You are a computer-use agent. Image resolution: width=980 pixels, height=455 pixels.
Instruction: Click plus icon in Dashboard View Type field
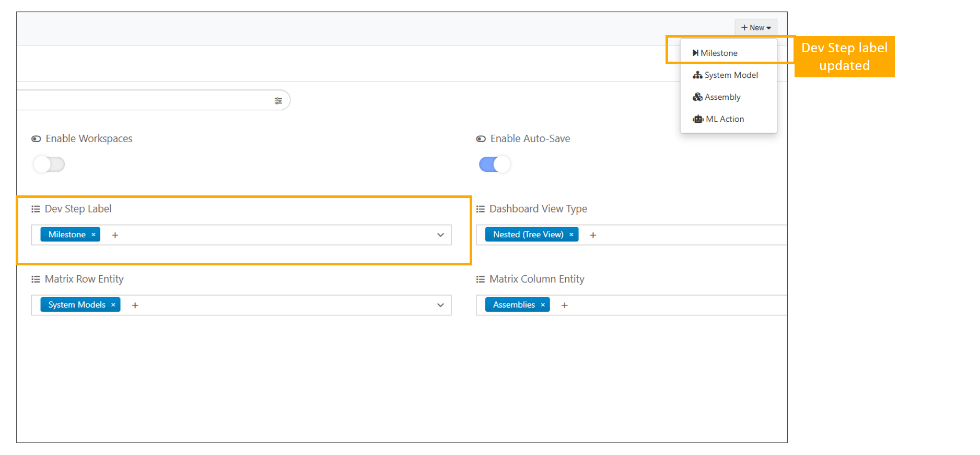[x=593, y=235]
